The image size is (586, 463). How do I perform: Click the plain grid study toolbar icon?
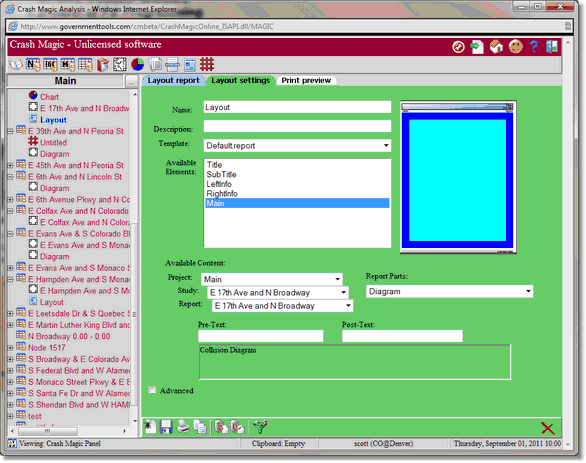pyautogui.click(x=85, y=65)
